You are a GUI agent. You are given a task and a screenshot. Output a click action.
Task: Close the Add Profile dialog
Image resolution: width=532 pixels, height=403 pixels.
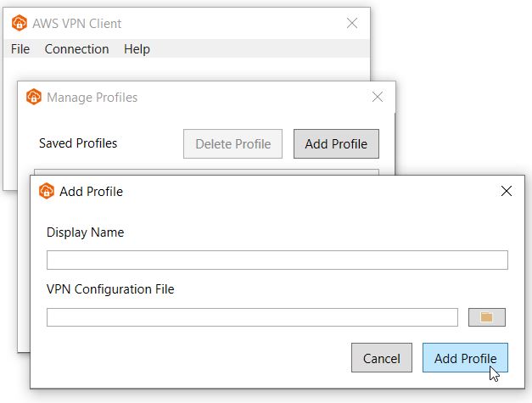coord(507,191)
